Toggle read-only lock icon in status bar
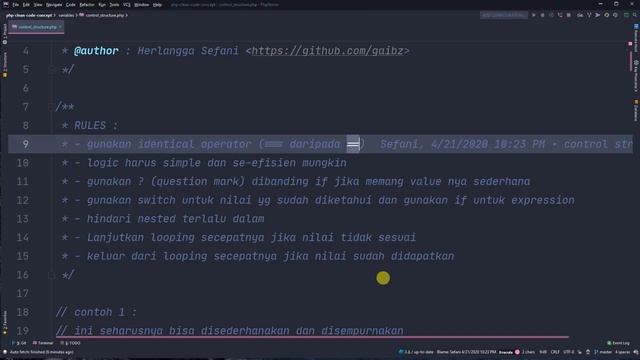This screenshot has width=640, height=360. [x=588, y=352]
